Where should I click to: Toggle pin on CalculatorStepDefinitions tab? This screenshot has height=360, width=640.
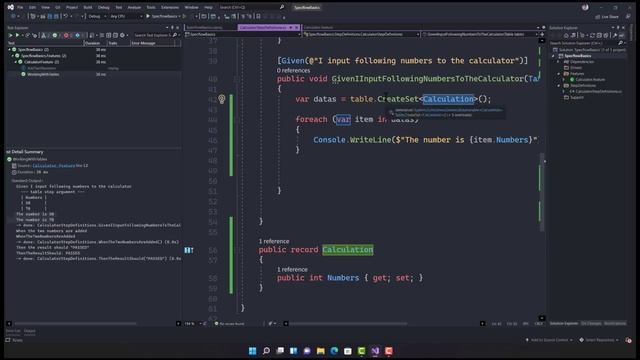[291, 27]
